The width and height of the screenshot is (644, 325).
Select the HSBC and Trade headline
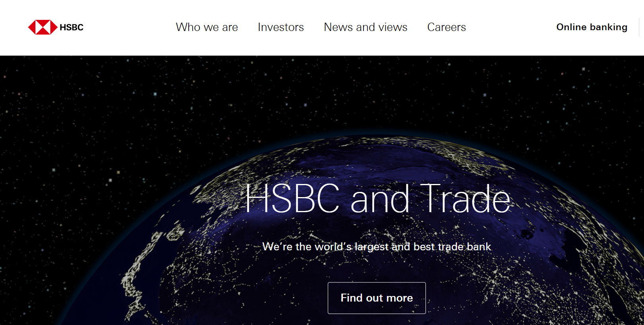[x=377, y=199]
